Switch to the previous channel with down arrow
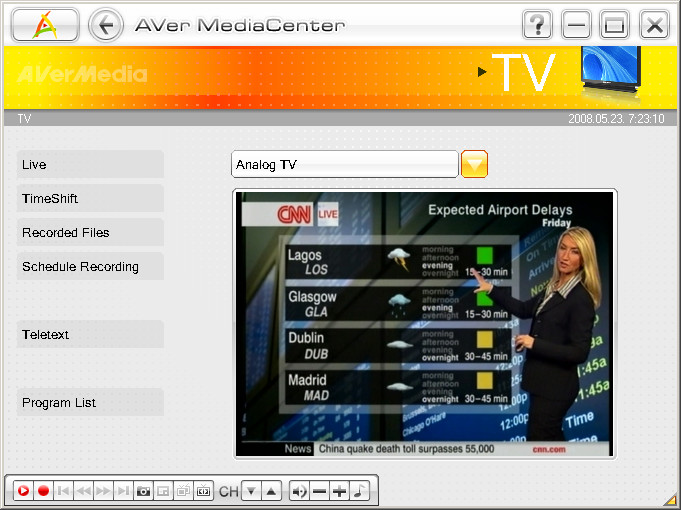Image resolution: width=681 pixels, height=510 pixels. 251,491
